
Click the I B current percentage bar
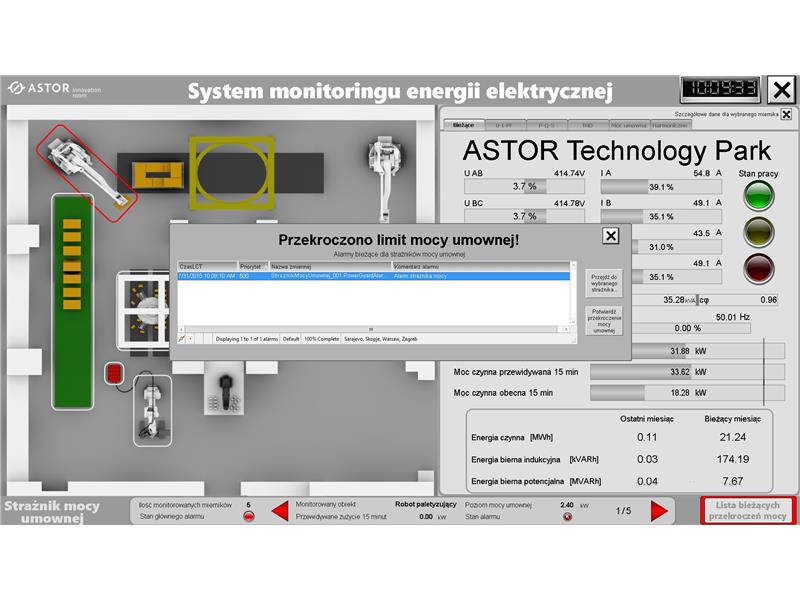(x=661, y=217)
